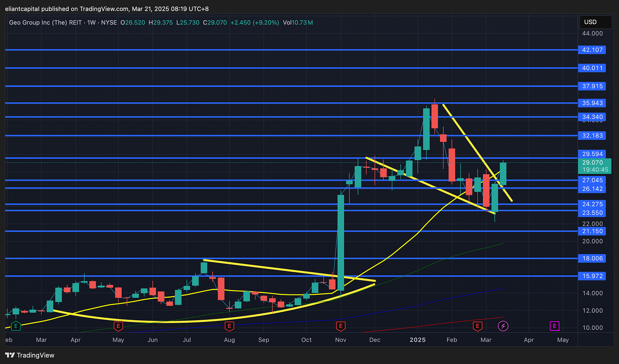Click the low value L25.730

point(188,22)
